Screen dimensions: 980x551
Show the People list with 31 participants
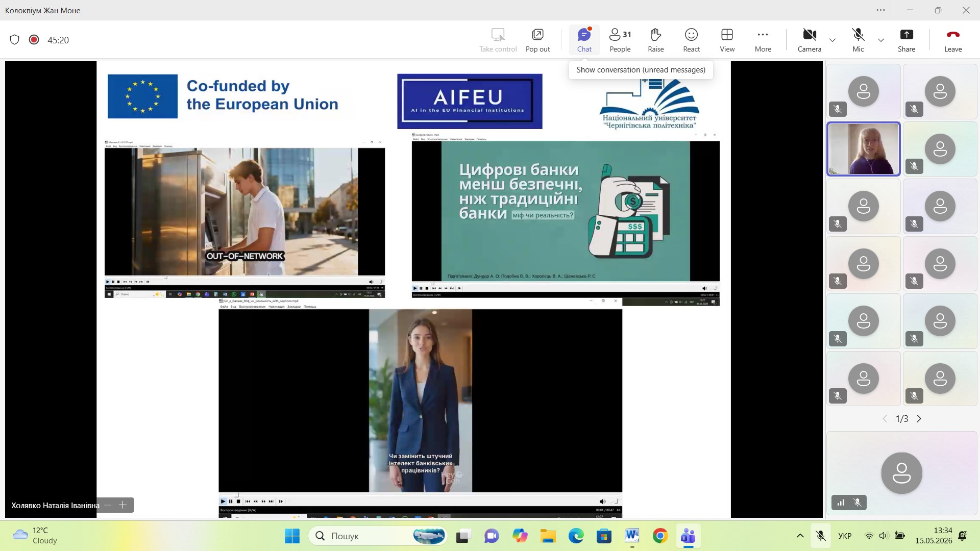(x=620, y=40)
